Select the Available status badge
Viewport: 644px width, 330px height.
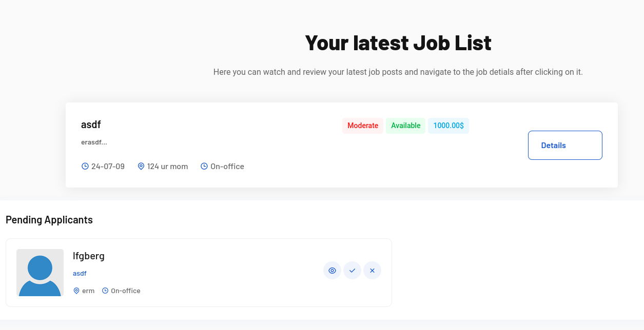(405, 126)
